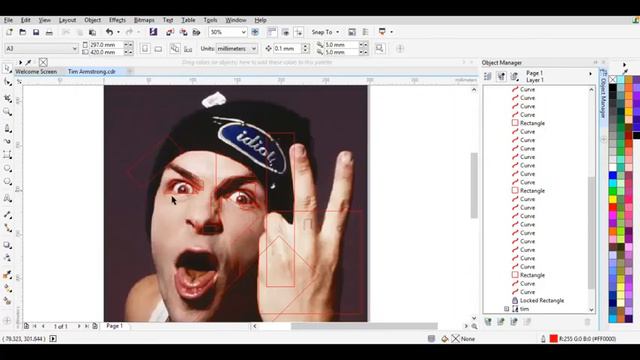The image size is (640, 360).
Task: Select the Zoom tool magnifier
Action: 7,112
